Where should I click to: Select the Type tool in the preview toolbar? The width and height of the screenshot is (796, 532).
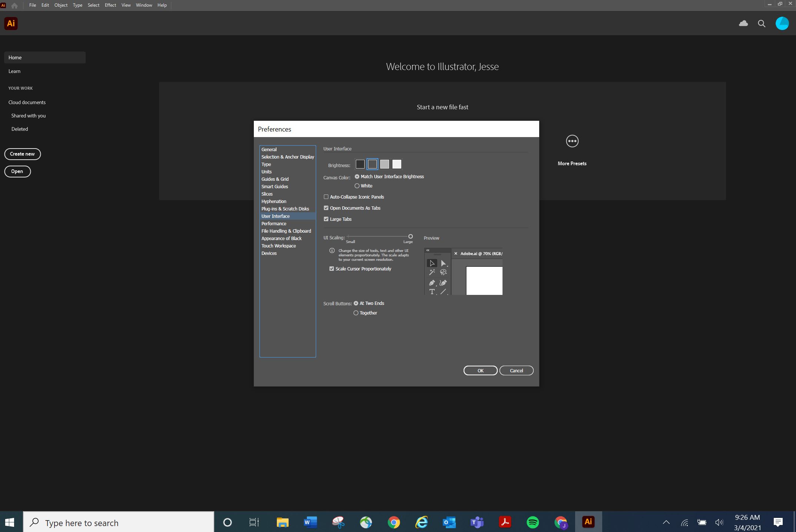click(x=431, y=292)
